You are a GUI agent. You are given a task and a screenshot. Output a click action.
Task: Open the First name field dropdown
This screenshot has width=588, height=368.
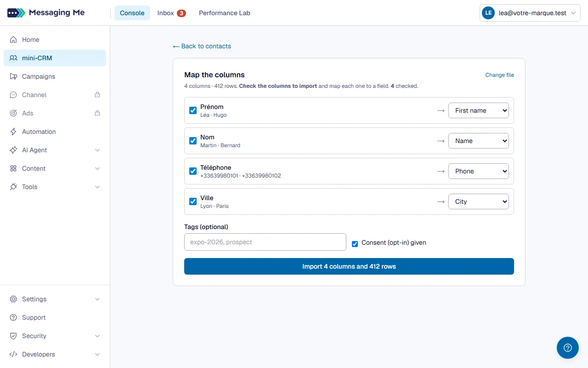479,110
